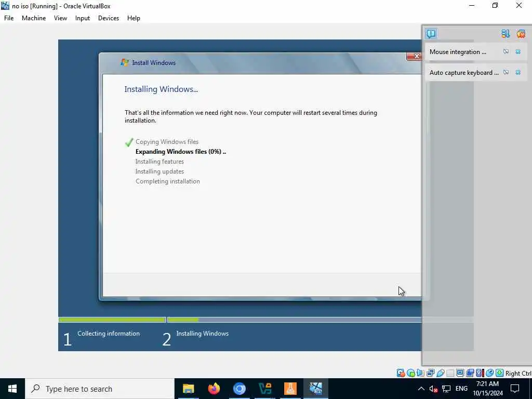This screenshot has width=532, height=399.
Task: Toggle the VirtualBox notification center icon
Action: click(431, 34)
